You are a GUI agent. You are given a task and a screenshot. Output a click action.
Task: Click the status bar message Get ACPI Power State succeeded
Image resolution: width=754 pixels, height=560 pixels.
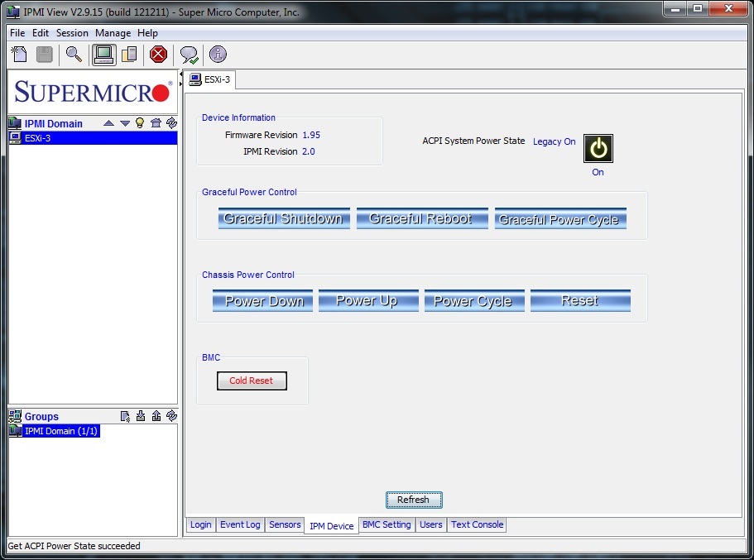(x=74, y=546)
